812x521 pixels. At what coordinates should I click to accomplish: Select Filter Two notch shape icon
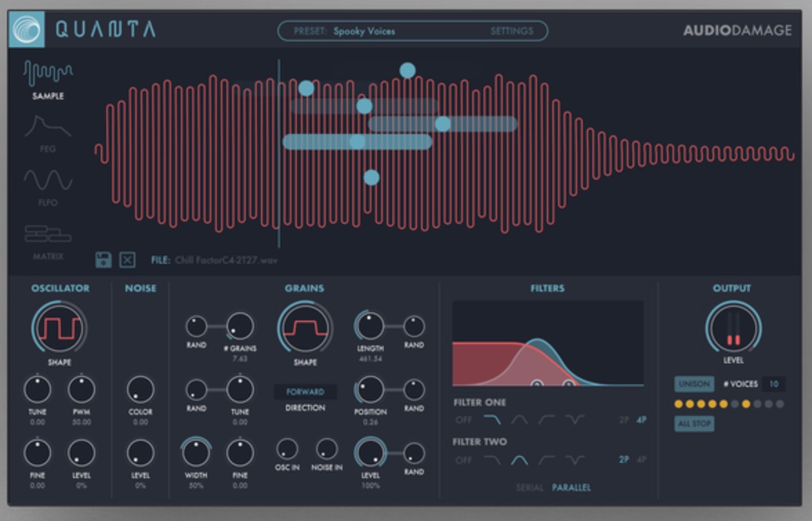pyautogui.click(x=574, y=460)
